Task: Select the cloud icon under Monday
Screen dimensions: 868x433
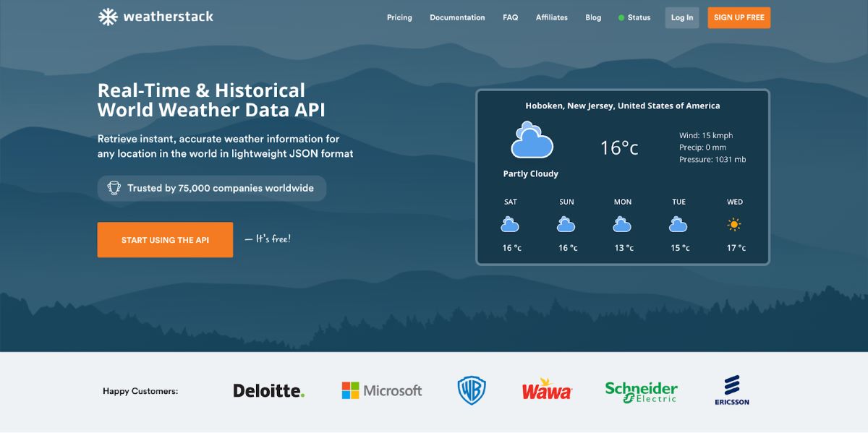Action: (622, 225)
